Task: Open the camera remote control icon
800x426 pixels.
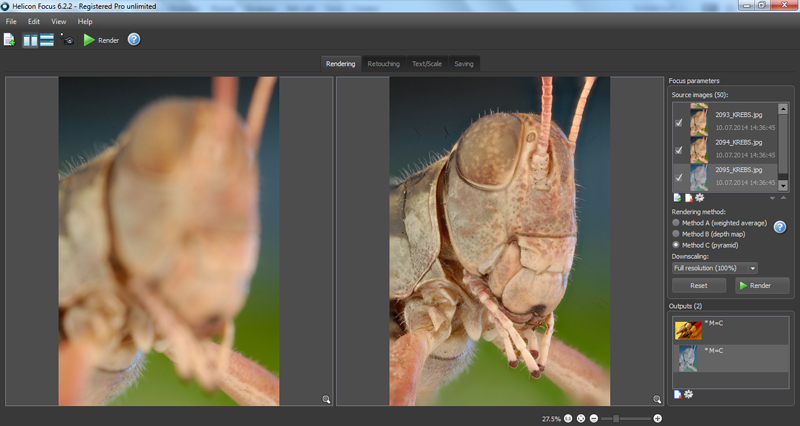Action: 67,40
